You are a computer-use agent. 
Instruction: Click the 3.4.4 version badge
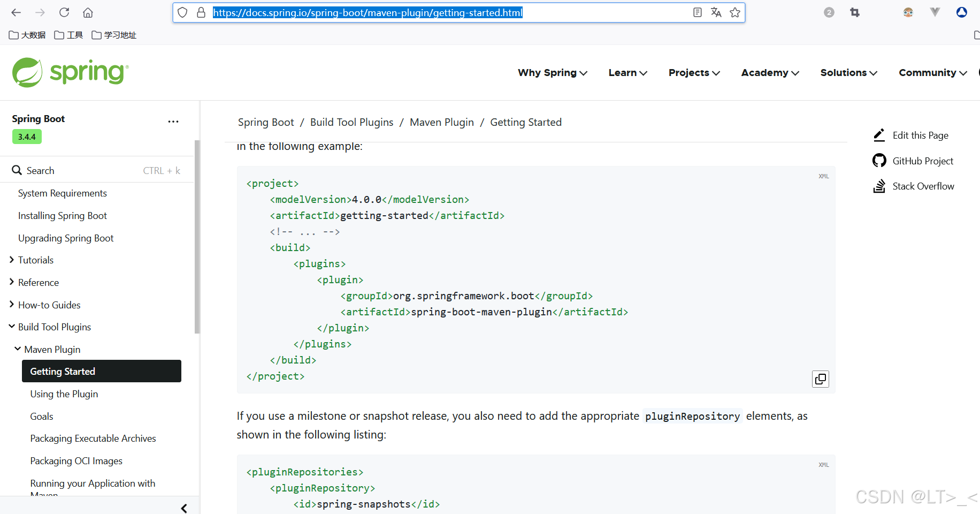[27, 137]
